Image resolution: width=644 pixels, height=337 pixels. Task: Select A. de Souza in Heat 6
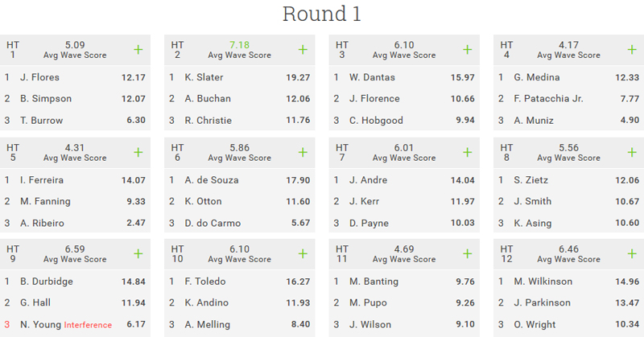click(x=211, y=180)
